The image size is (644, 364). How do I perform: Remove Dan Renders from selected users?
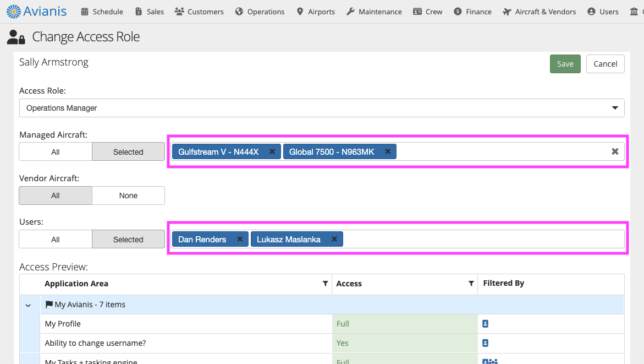(240, 239)
